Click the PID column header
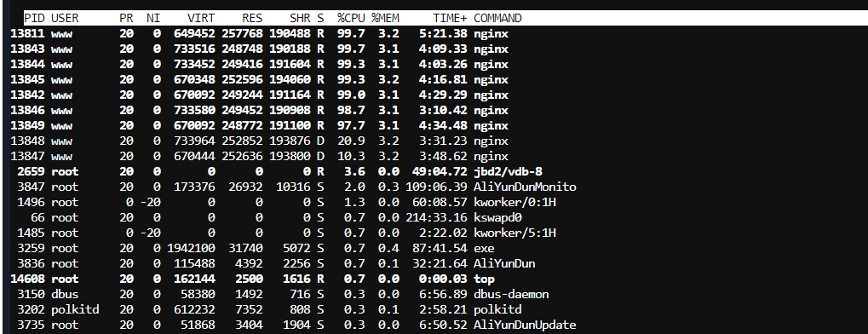Screen dimensions: 868x334 click(x=35, y=18)
